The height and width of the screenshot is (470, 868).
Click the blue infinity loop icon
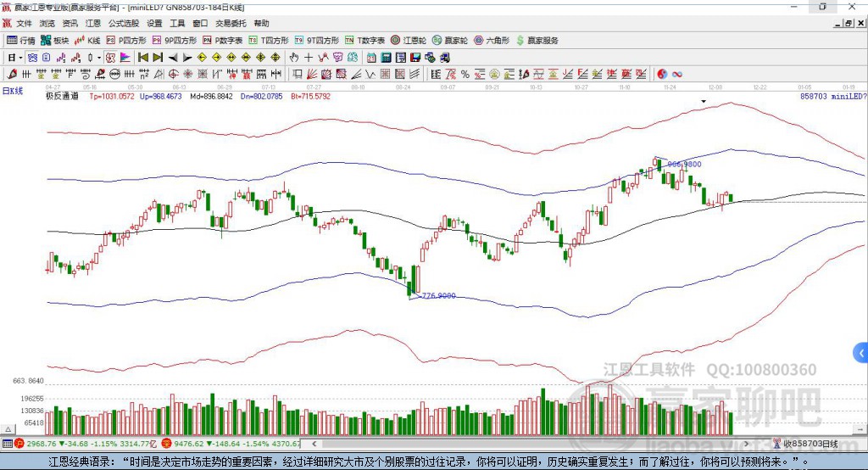[x=677, y=75]
